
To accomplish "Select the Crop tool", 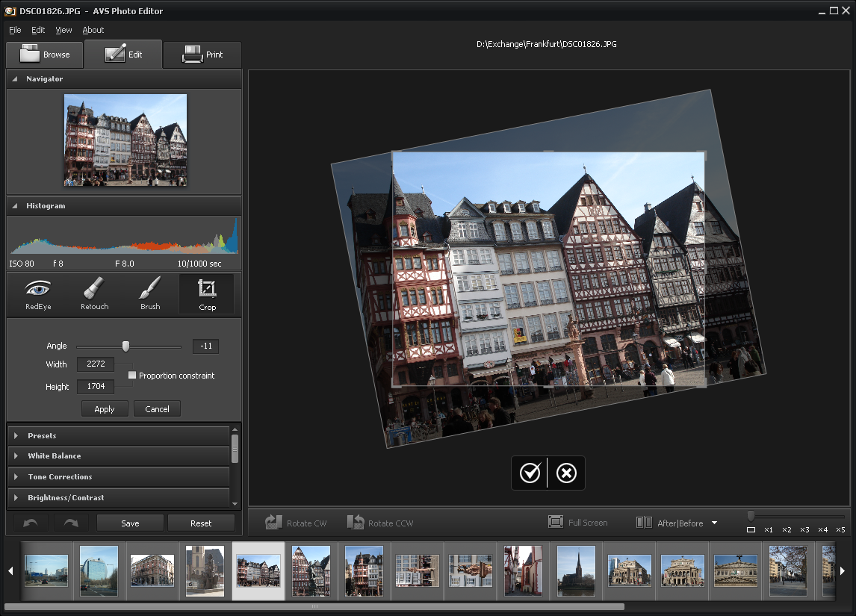I will point(207,293).
